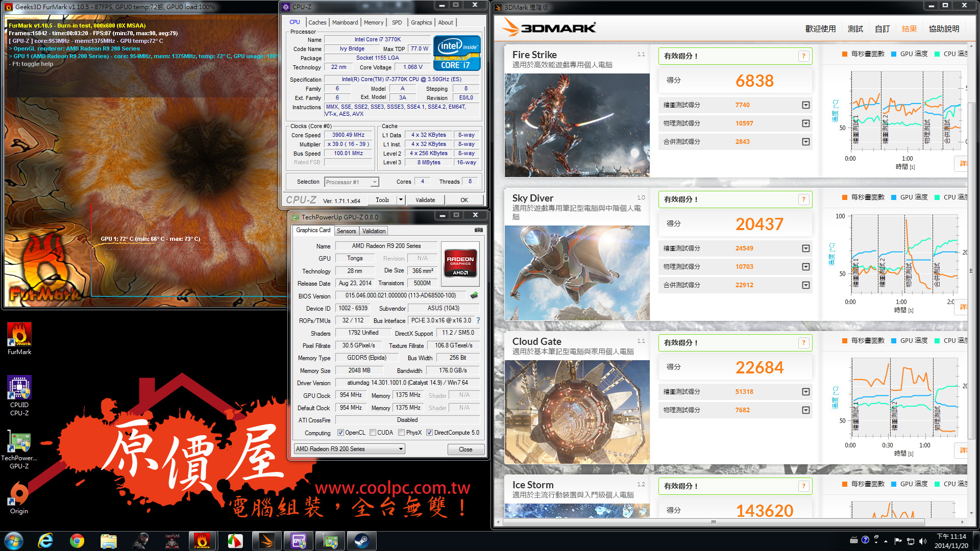Switch to FurMark taskbar button

[x=202, y=541]
